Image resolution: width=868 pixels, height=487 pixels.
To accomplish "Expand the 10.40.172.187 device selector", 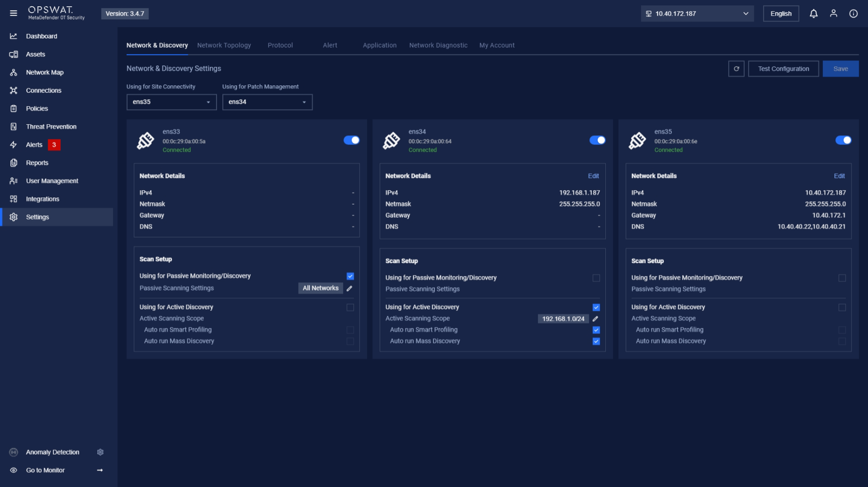I will click(697, 14).
